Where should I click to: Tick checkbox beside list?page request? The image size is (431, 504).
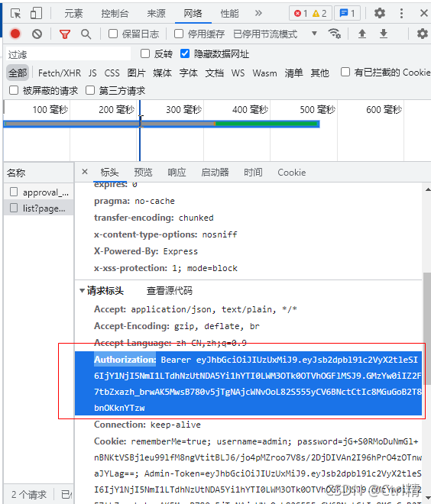click(14, 208)
